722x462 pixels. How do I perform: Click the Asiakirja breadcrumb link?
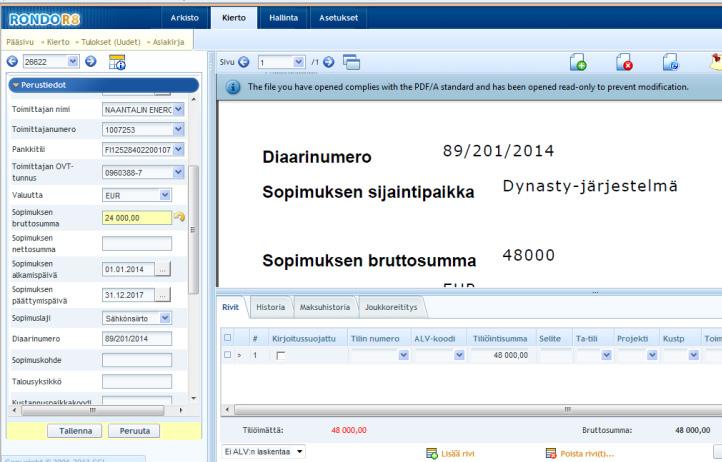point(169,42)
